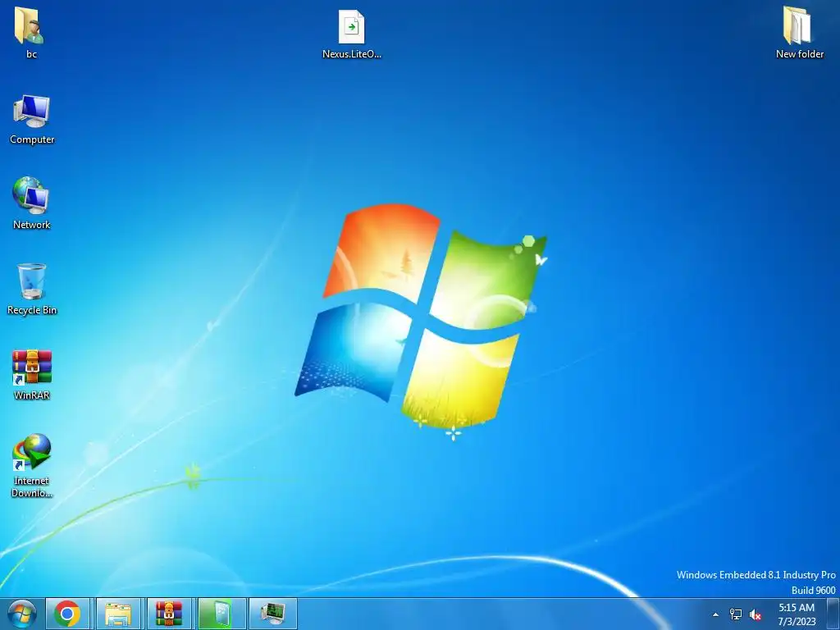Open the green phone app in the taskbar
840x630 pixels.
pyautogui.click(x=221, y=614)
